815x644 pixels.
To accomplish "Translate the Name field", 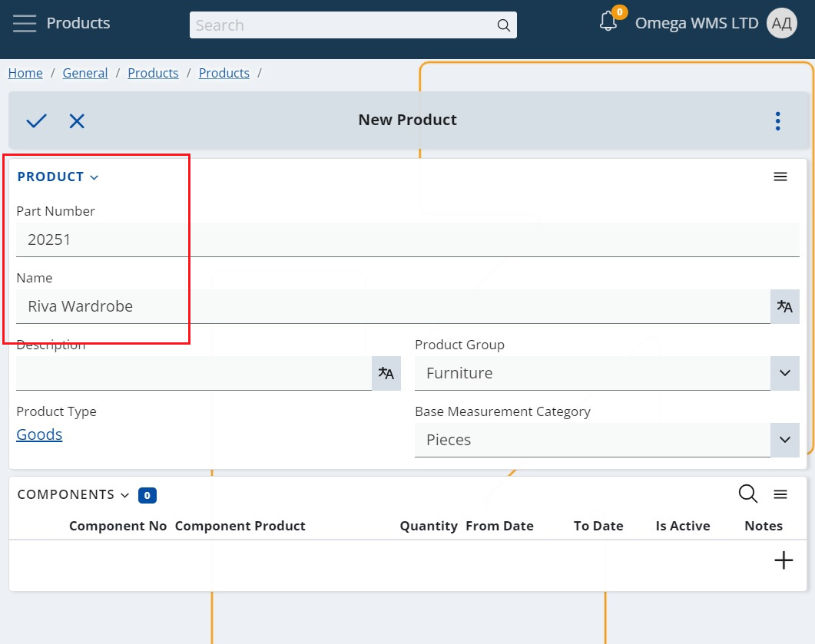I will tap(785, 306).
